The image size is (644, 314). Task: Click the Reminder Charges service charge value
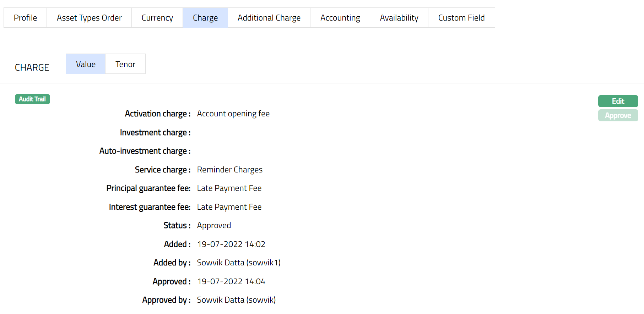[x=229, y=170]
